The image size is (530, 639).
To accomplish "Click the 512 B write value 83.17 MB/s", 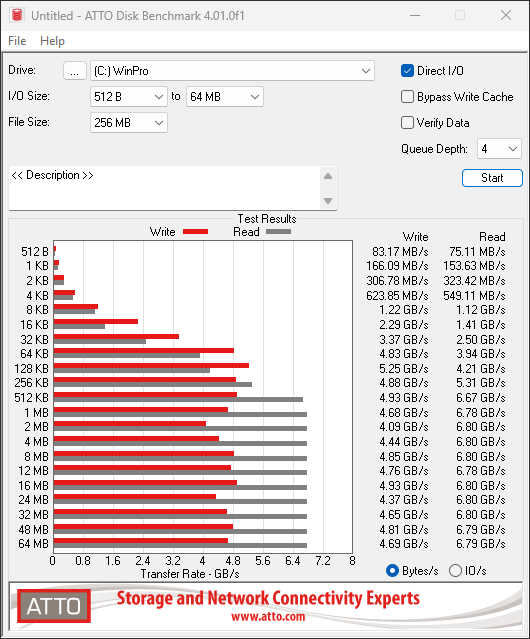I will click(x=400, y=252).
